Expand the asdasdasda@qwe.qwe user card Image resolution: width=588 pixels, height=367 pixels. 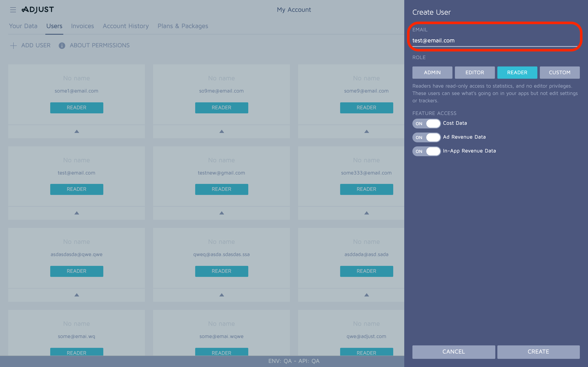coord(77,294)
